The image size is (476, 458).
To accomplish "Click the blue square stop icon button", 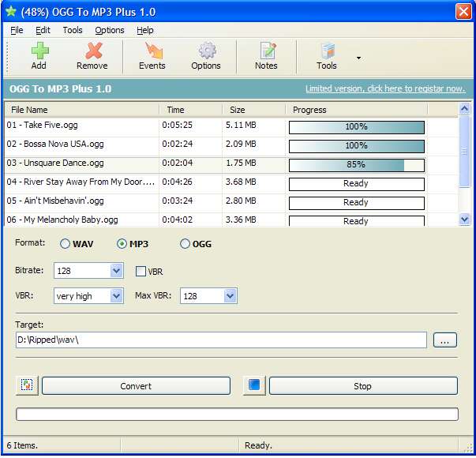I will point(254,385).
